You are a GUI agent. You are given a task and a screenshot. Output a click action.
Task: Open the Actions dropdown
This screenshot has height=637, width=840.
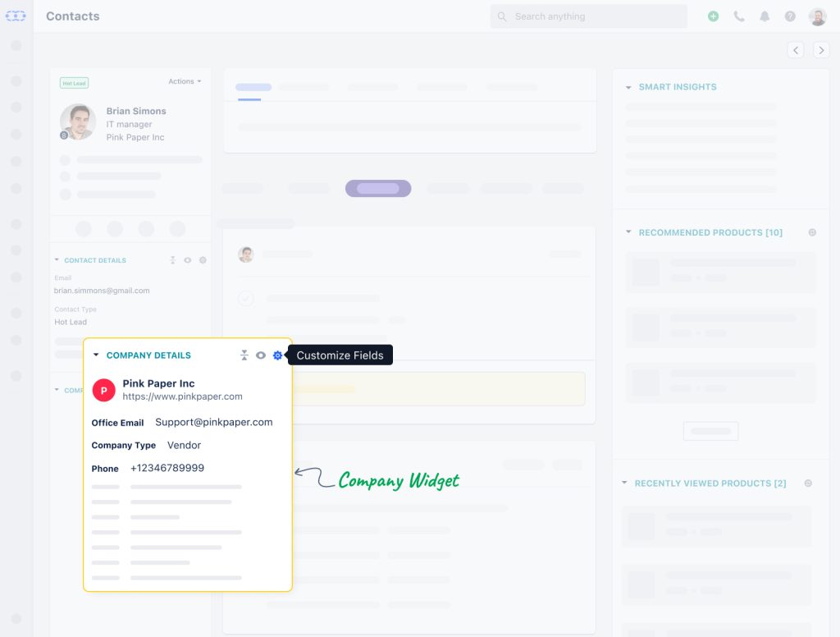pyautogui.click(x=185, y=81)
